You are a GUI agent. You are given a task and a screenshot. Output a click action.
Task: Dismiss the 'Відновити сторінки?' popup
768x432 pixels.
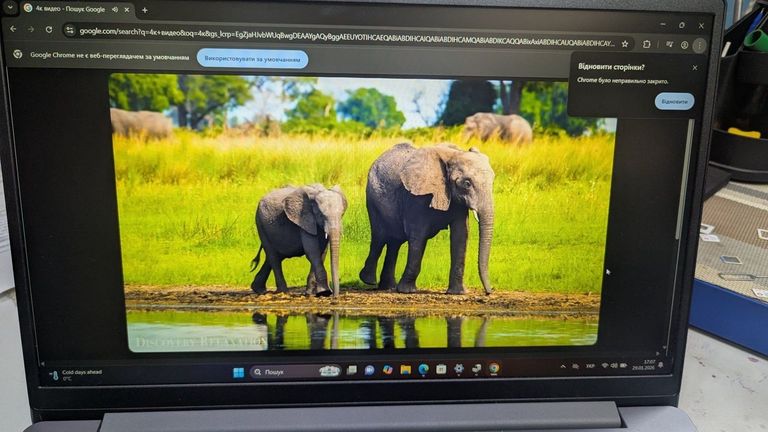coord(695,68)
